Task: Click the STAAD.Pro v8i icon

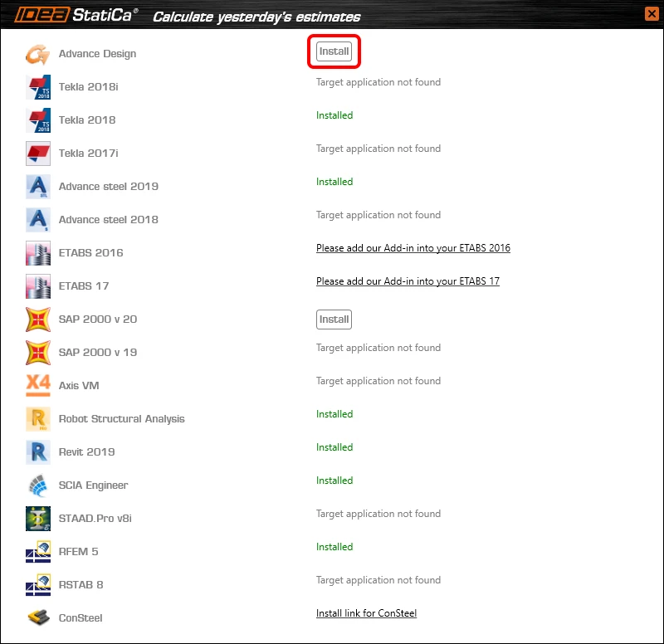Action: click(x=37, y=519)
